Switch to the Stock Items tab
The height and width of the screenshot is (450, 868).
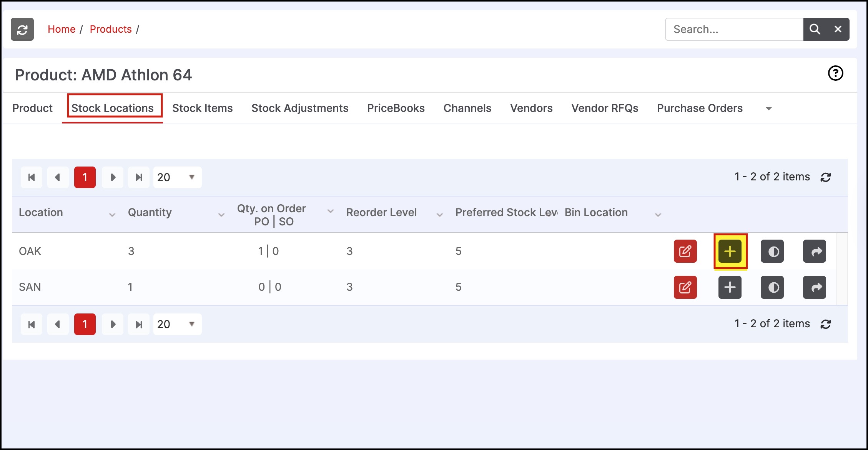click(x=203, y=108)
